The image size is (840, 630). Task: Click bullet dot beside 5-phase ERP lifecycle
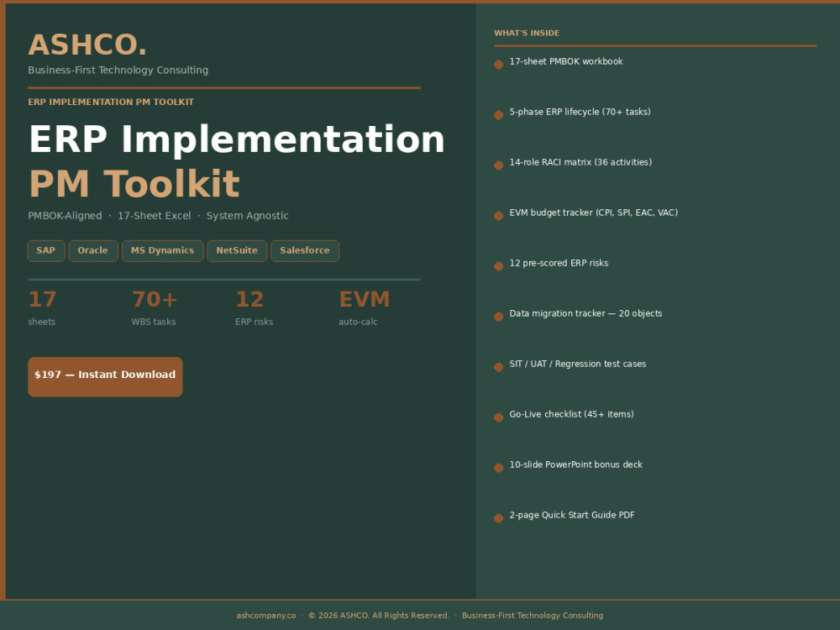coord(499,115)
